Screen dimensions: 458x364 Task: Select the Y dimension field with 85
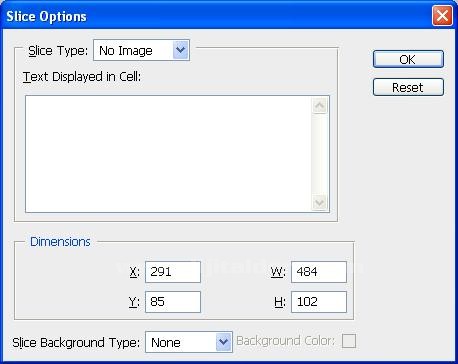pyautogui.click(x=173, y=302)
